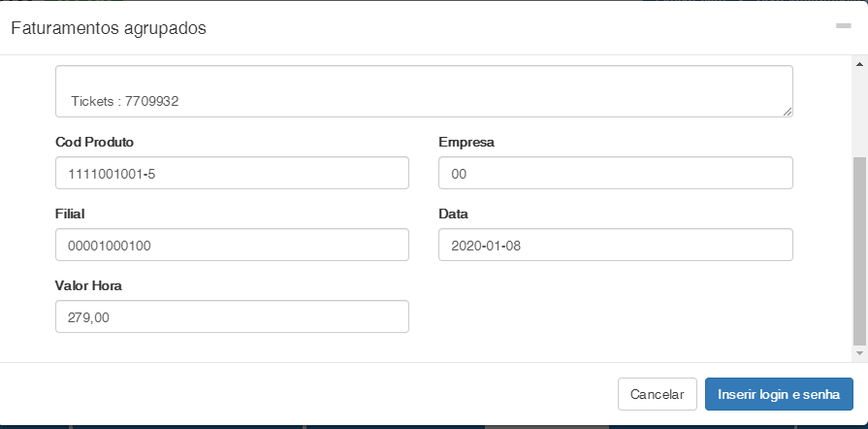Click the scrollbar up arrow
868x429 pixels.
click(858, 64)
